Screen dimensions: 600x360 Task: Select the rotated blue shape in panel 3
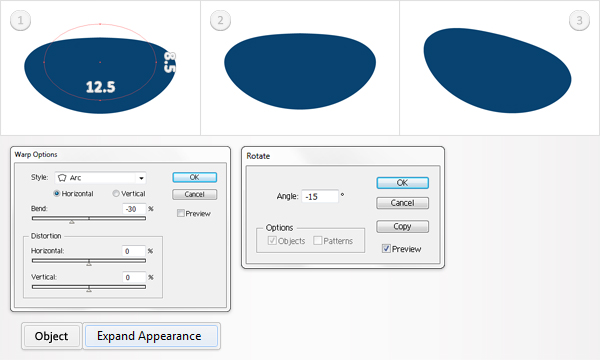(497, 71)
